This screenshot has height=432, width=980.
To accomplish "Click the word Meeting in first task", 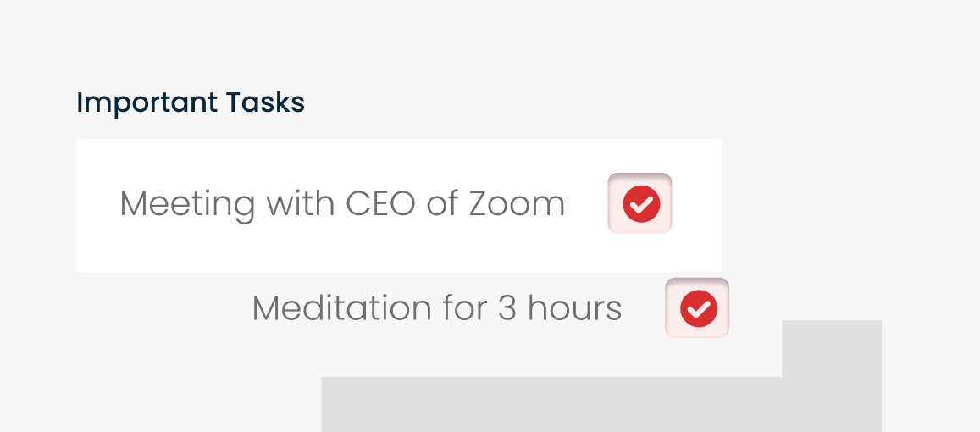I will point(187,206).
